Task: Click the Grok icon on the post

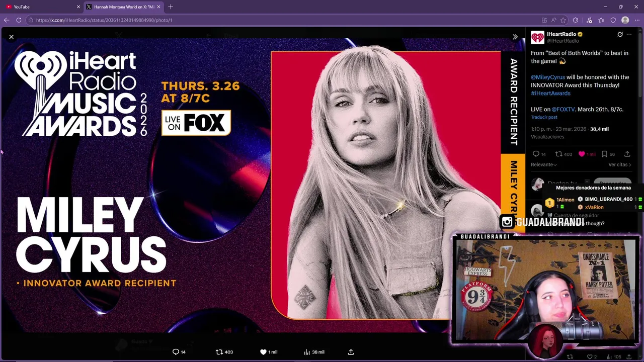Action: tap(620, 34)
